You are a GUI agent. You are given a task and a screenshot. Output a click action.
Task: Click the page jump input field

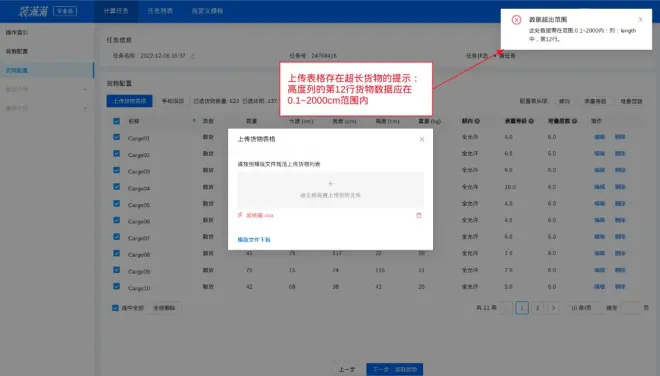point(631,308)
